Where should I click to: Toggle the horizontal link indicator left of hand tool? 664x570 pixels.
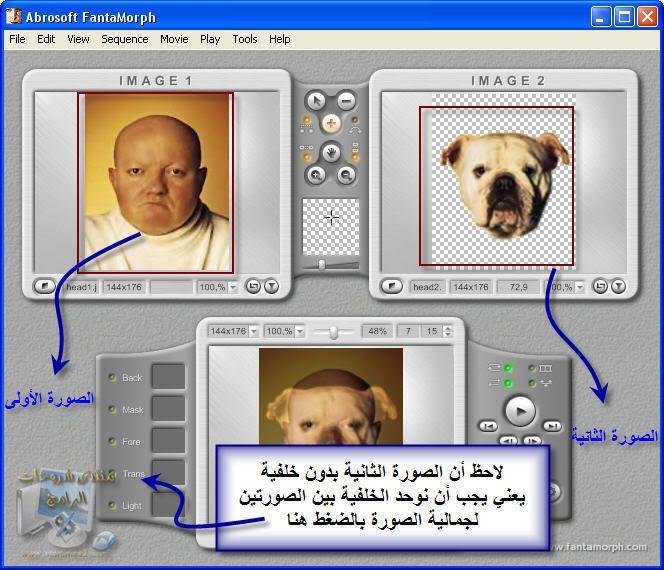307,157
